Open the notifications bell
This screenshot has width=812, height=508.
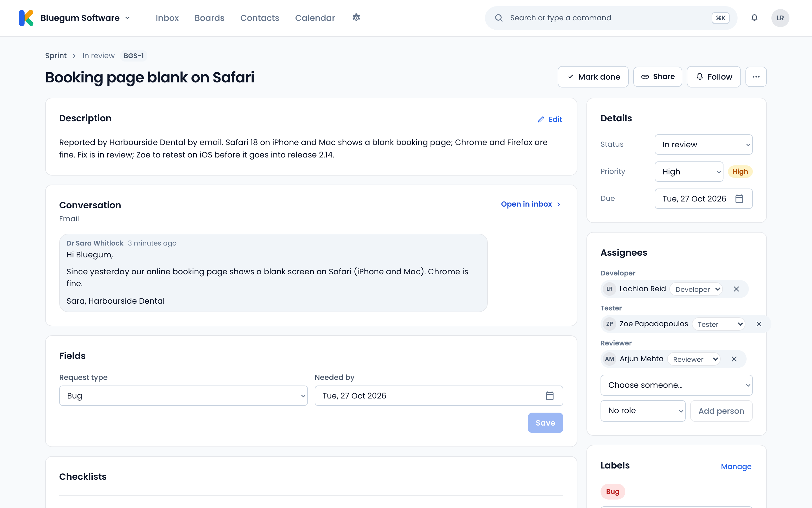(x=754, y=18)
